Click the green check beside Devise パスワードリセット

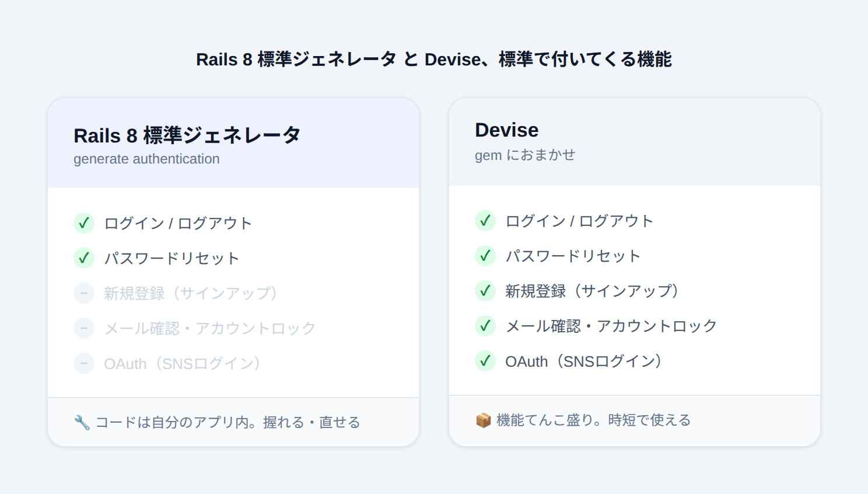pyautogui.click(x=485, y=256)
